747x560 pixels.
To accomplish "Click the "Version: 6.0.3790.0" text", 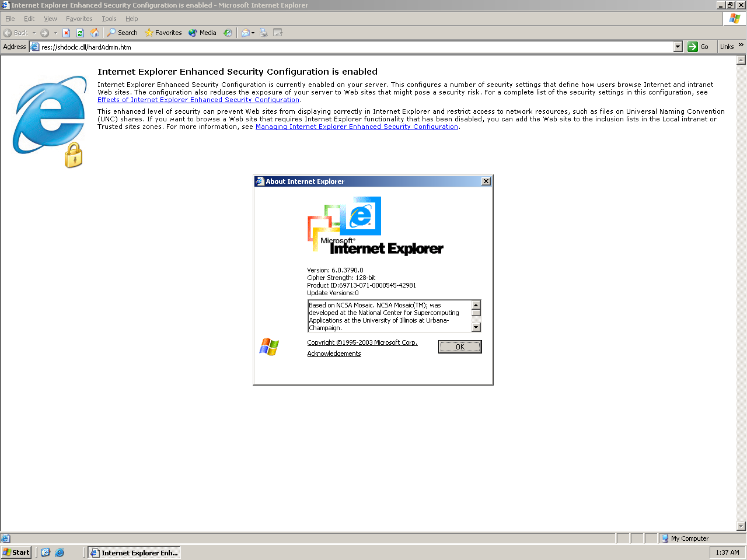I will (x=335, y=270).
